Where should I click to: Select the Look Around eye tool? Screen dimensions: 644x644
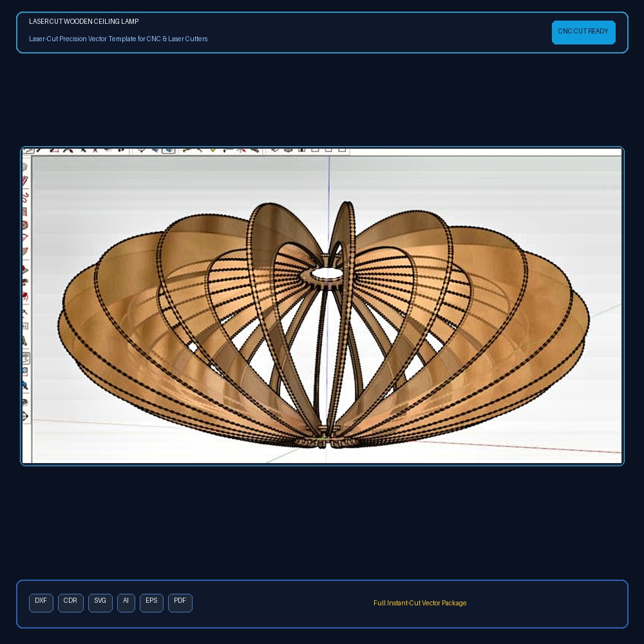[25, 402]
